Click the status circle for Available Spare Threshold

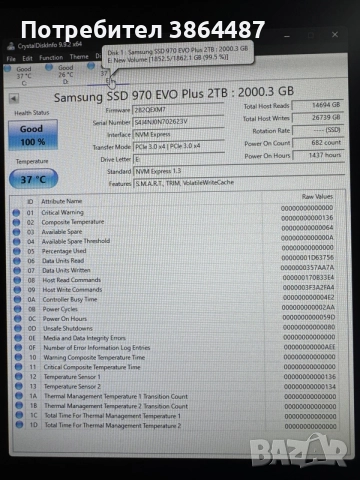16,241
